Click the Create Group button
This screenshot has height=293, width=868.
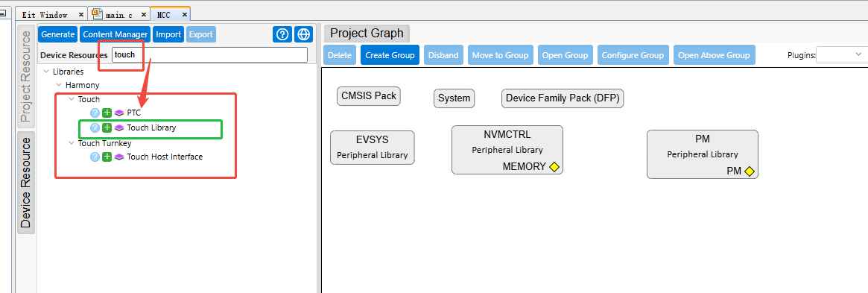click(x=390, y=55)
